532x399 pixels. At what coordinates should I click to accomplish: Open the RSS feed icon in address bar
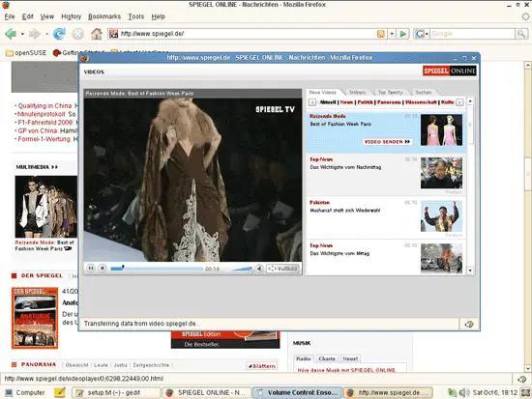[381, 34]
